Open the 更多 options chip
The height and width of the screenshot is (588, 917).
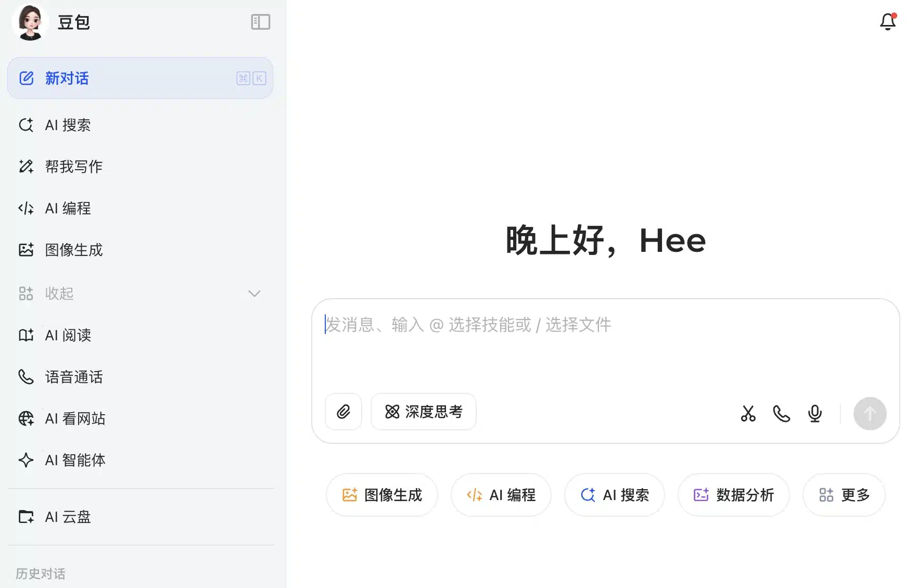pyautogui.click(x=843, y=495)
